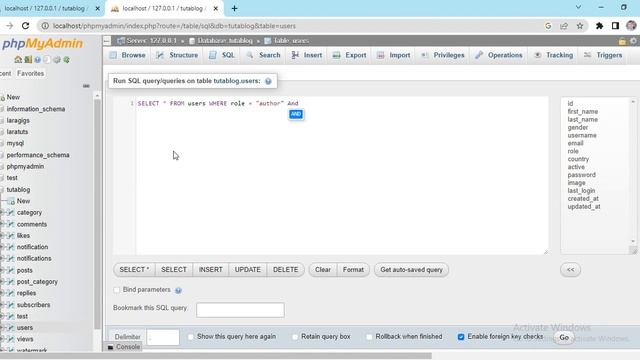Clear the SQL query box
This screenshot has height=360, width=640.
coord(323,270)
